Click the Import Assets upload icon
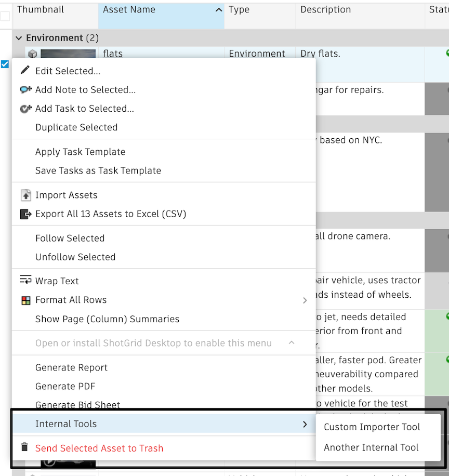 tap(26, 195)
